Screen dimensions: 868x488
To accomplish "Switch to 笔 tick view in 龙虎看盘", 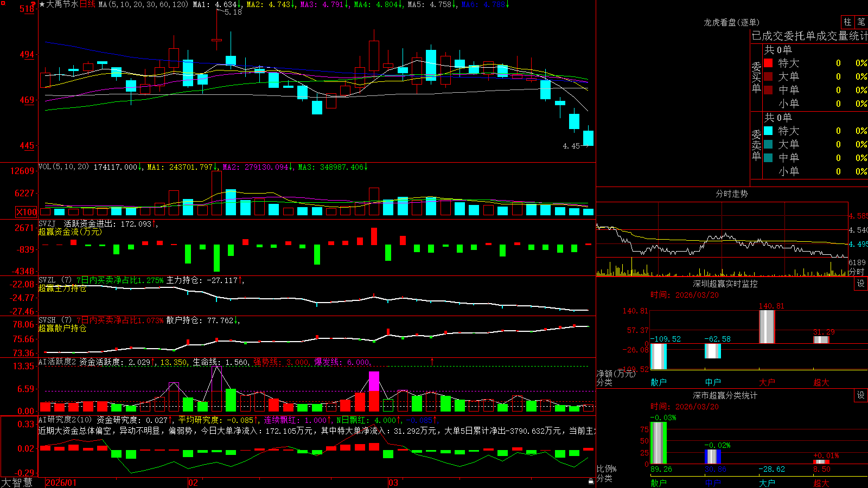I will click(x=861, y=22).
